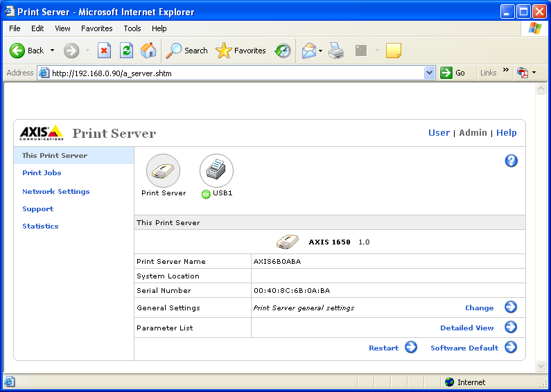Viewport: 551px width, 392px height.
Task: Click the arrow icon next to Software Default
Action: click(511, 347)
